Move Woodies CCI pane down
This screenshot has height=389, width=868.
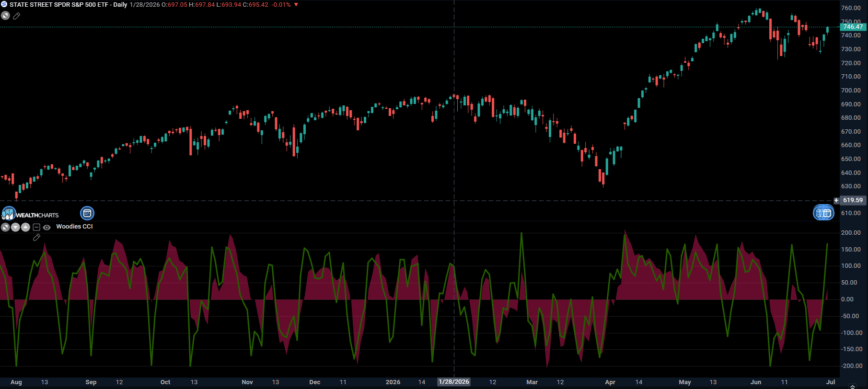pos(15,227)
